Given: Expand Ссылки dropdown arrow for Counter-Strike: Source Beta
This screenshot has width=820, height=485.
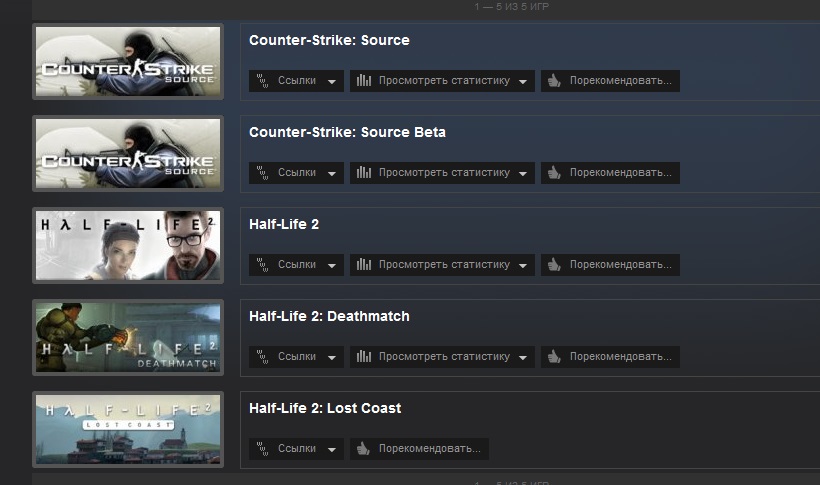Looking at the screenshot, I should pyautogui.click(x=332, y=174).
